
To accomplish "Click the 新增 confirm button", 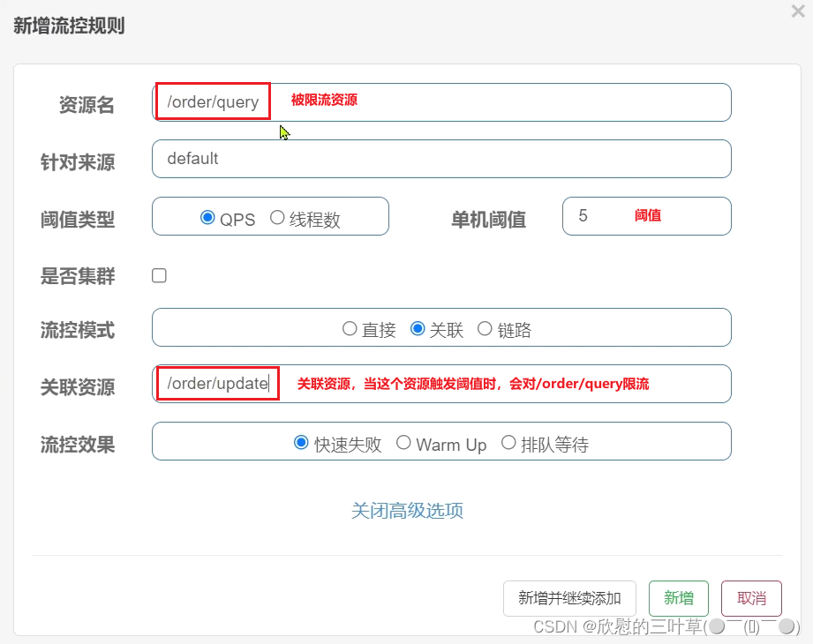I will tap(678, 598).
